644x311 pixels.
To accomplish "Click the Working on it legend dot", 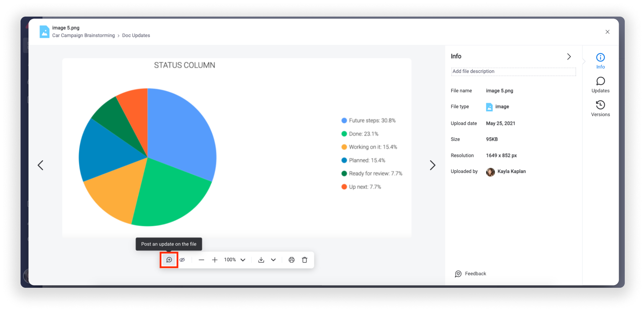I will (x=344, y=147).
